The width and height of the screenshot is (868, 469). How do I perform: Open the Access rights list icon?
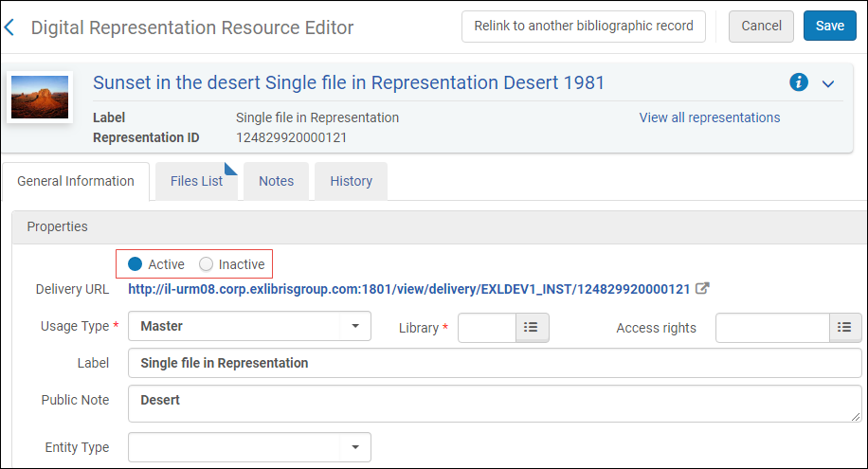[x=844, y=327]
